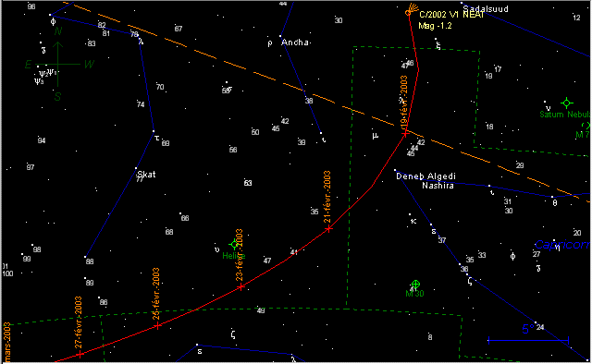The image size is (592, 364).
Task: Select the Saturn Nebula symbol
Action: click(566, 103)
